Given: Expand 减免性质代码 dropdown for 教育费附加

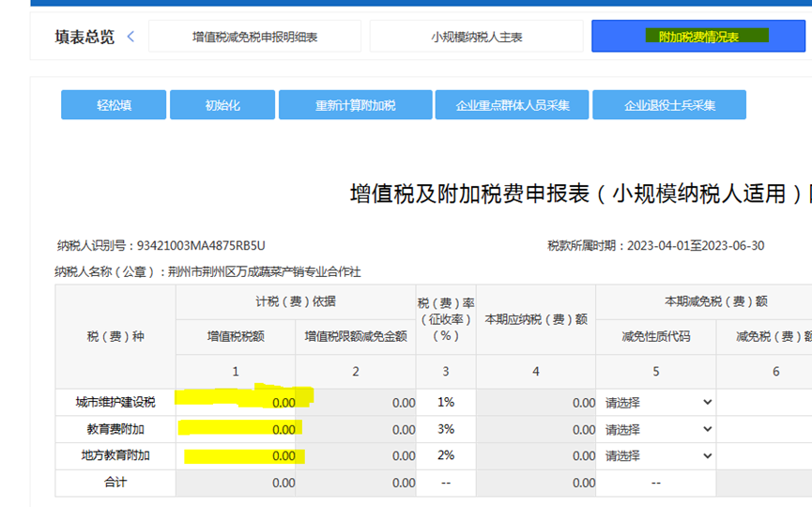Looking at the screenshot, I should (x=656, y=429).
